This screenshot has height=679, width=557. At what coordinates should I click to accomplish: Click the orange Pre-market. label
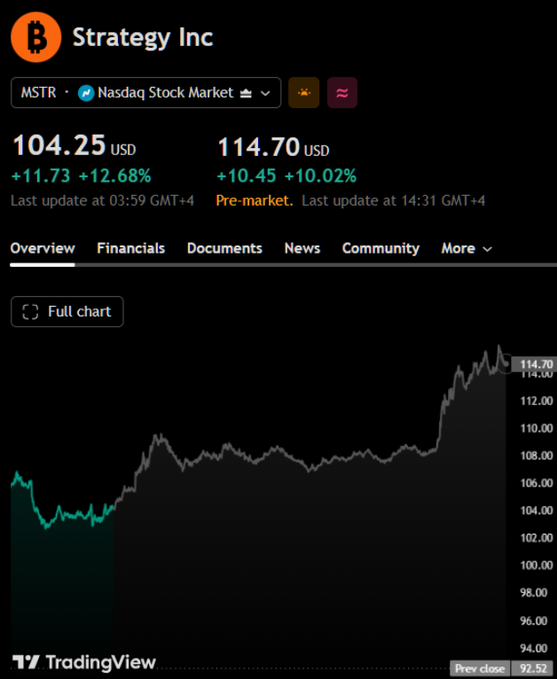(254, 200)
